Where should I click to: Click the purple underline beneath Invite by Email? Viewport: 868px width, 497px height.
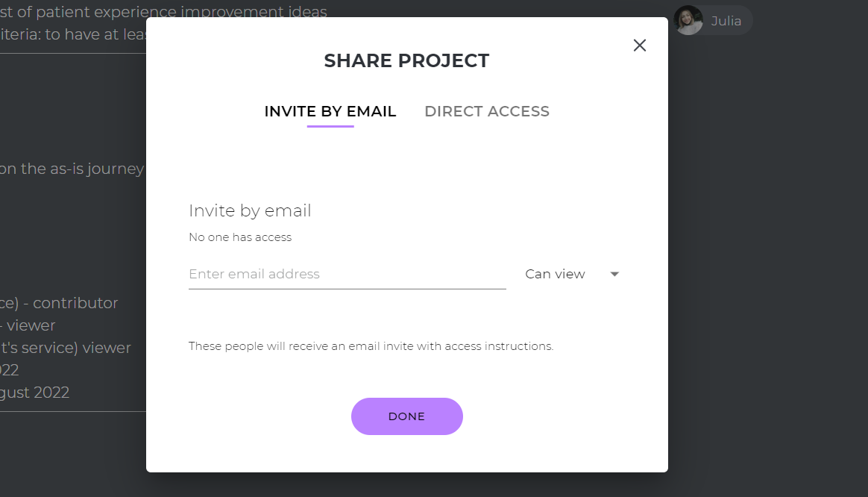point(330,126)
